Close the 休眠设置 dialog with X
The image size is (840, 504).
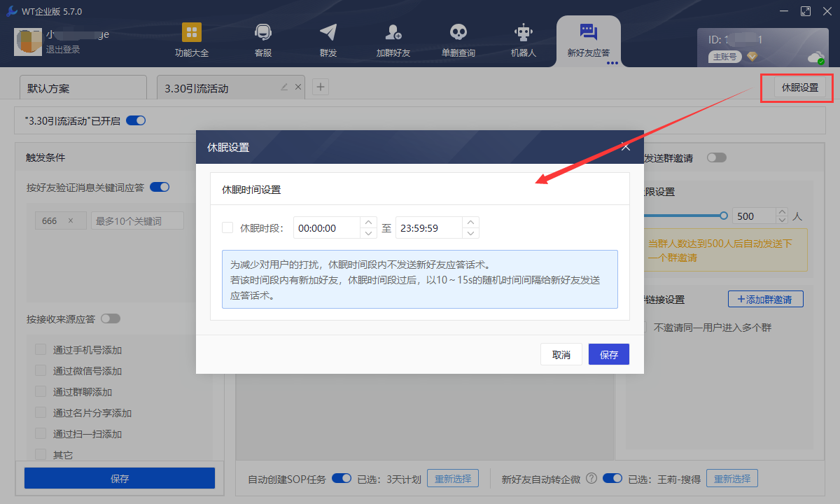tap(626, 147)
